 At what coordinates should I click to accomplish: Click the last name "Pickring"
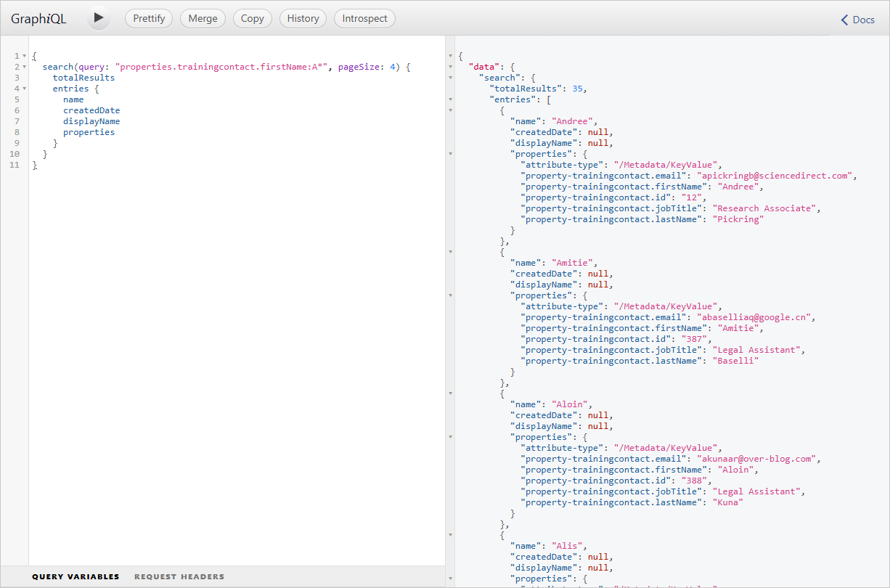[x=738, y=219]
